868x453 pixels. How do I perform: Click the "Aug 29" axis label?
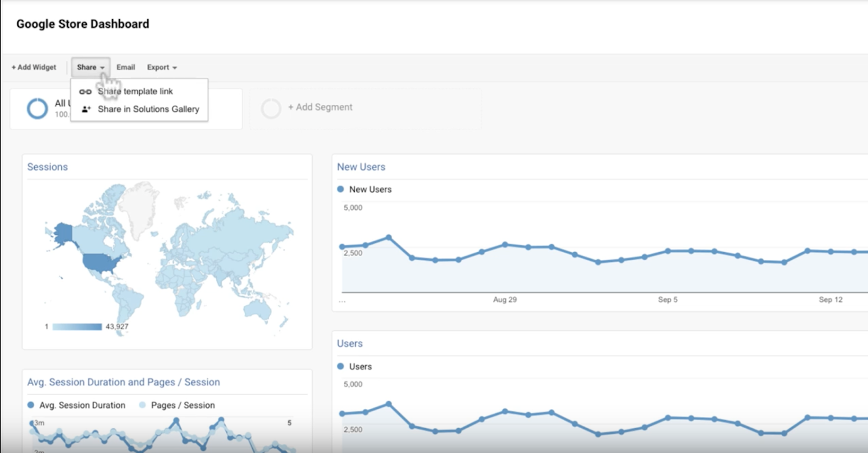[x=505, y=300]
